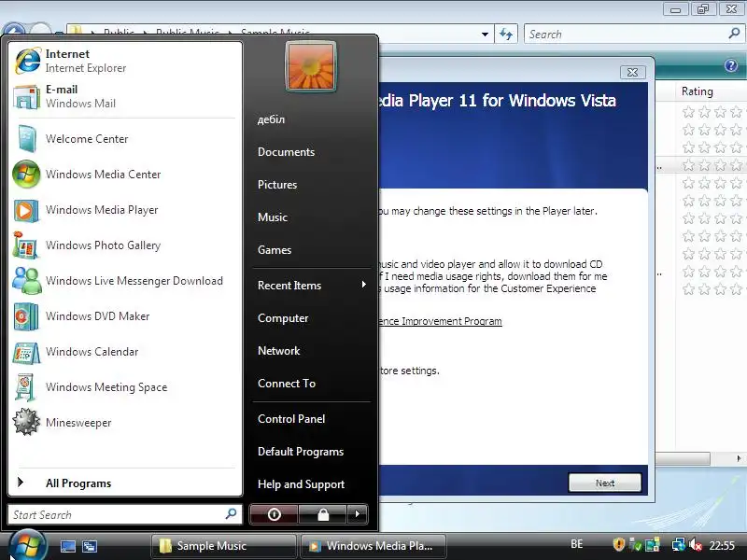Click the network tray icon
This screenshot has height=560, width=747.
coord(678,544)
